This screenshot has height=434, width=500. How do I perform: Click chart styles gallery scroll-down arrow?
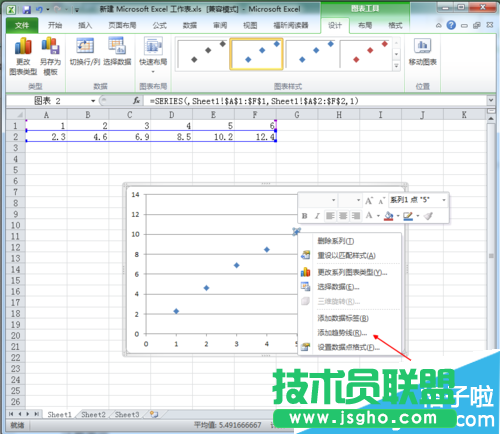coord(396,54)
